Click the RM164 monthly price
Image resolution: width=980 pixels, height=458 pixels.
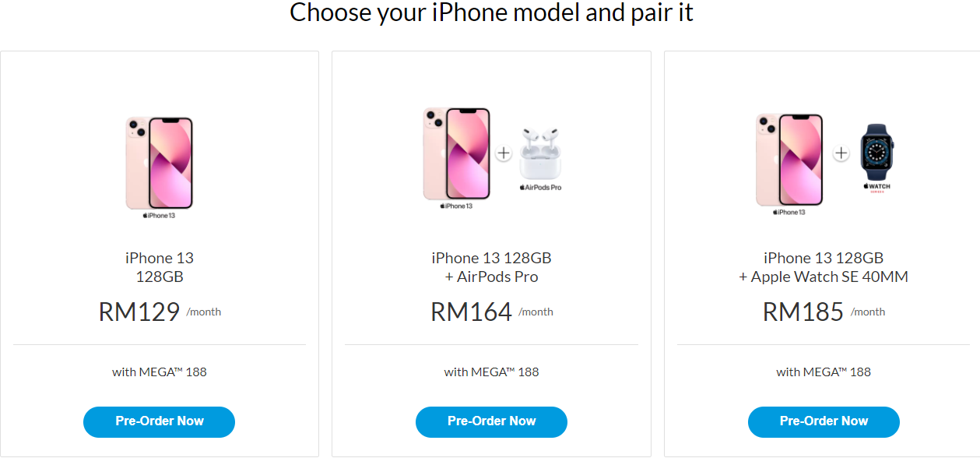[491, 312]
